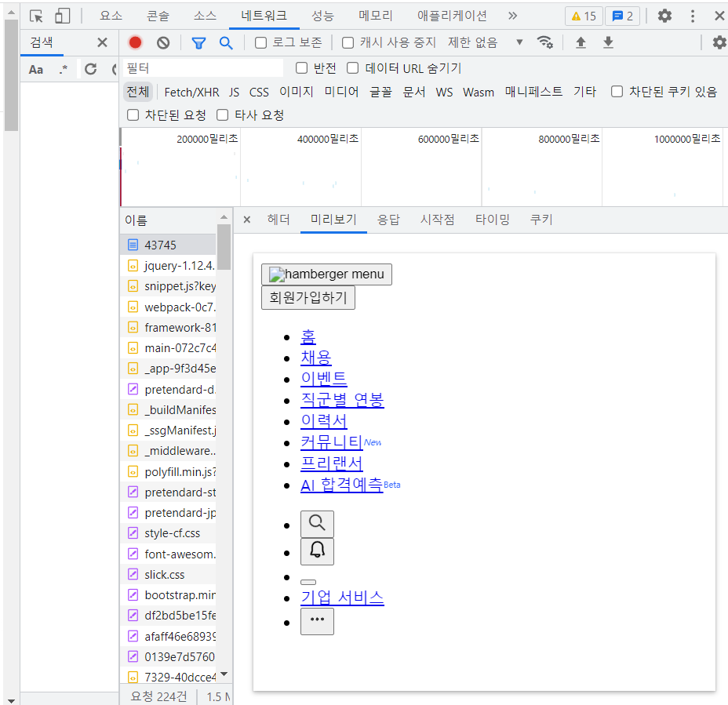728x705 pixels.
Task: Click the import HAR upload arrow
Action: [x=581, y=42]
